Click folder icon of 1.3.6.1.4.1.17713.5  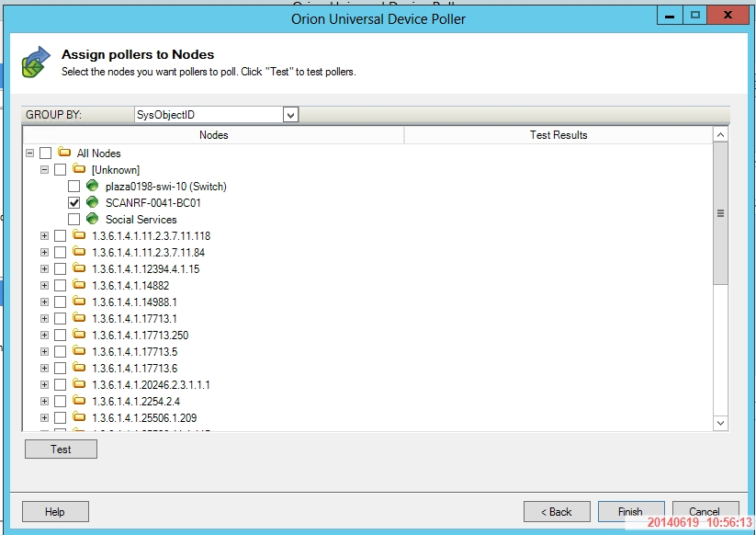(79, 351)
